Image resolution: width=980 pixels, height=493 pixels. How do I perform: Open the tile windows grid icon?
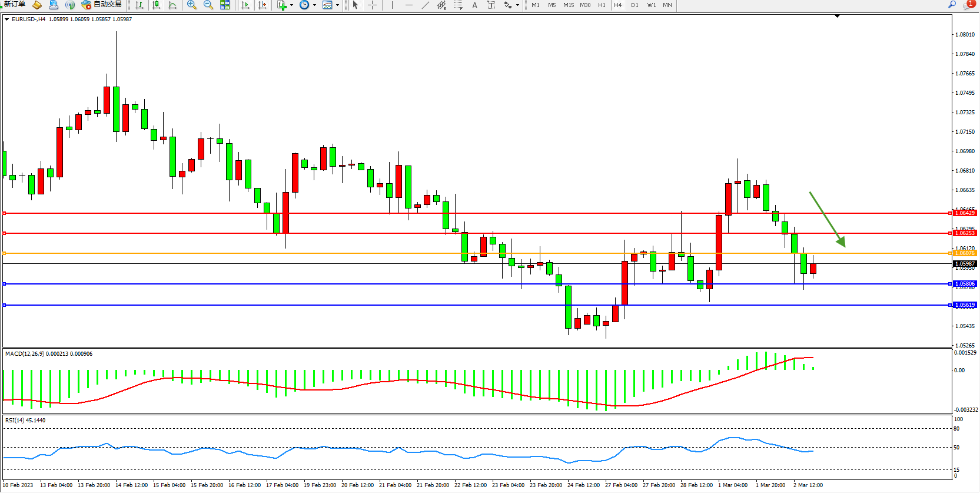coord(225,5)
